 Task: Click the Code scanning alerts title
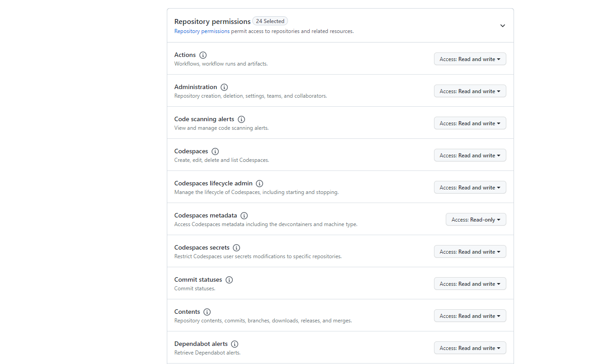tap(204, 119)
